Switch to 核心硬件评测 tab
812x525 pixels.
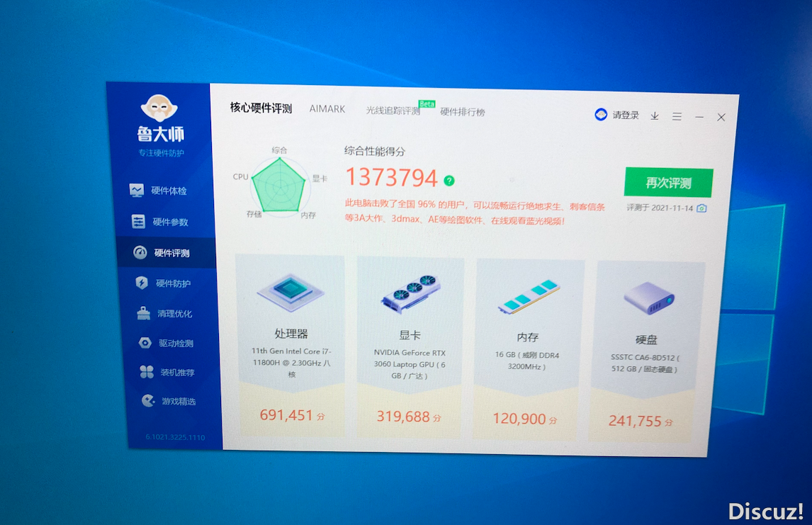(261, 108)
